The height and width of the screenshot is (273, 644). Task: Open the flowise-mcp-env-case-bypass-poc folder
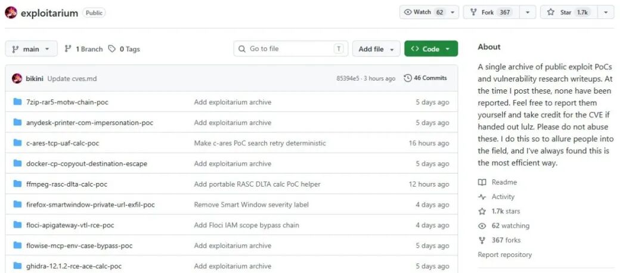[79, 246]
